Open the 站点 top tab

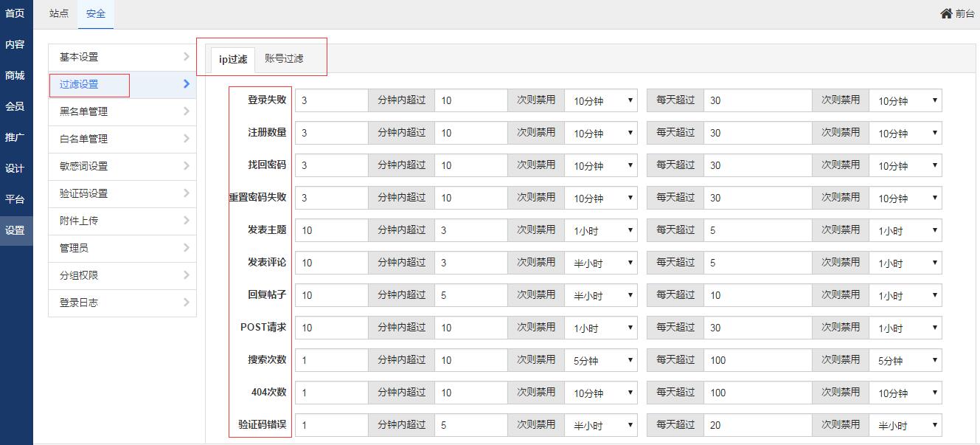(59, 14)
